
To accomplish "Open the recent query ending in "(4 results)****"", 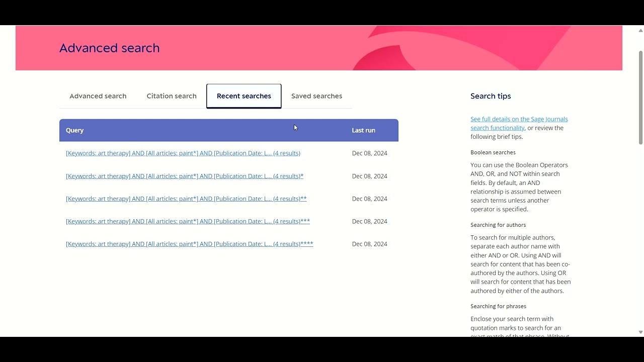I will (x=189, y=244).
